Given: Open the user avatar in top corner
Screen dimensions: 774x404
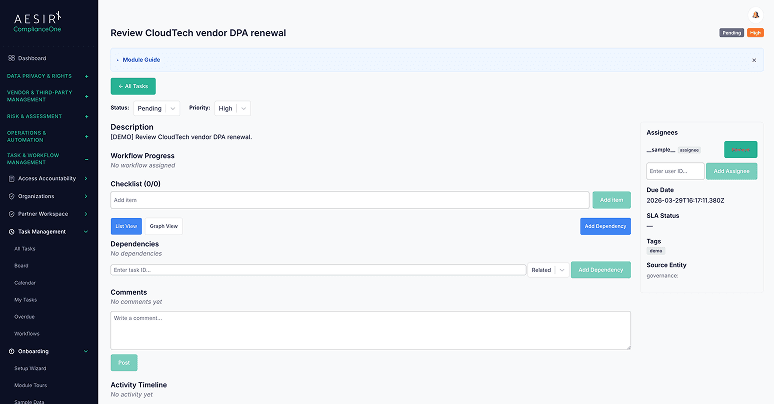Looking at the screenshot, I should 755,15.
